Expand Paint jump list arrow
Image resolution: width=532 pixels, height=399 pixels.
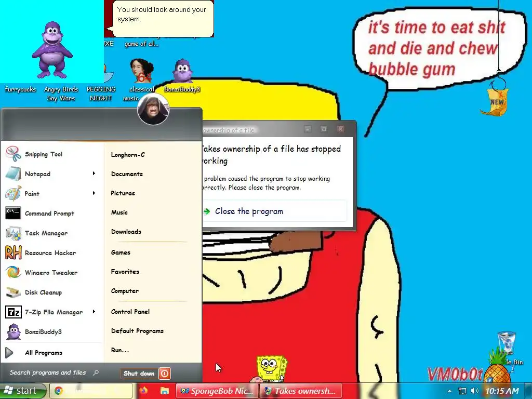[x=94, y=193]
